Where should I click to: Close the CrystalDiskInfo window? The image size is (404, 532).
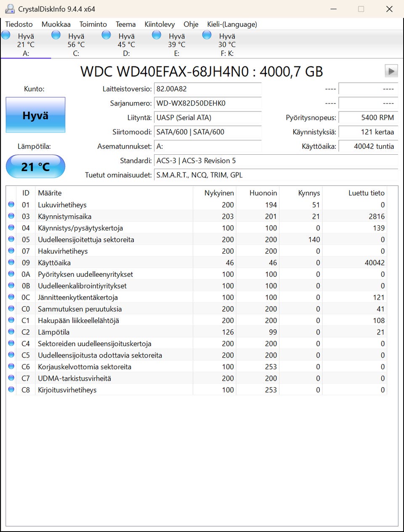pyautogui.click(x=389, y=9)
